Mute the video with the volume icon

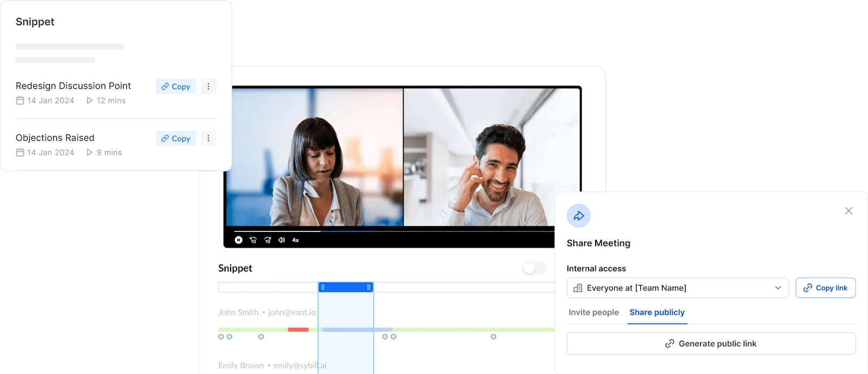pos(282,240)
